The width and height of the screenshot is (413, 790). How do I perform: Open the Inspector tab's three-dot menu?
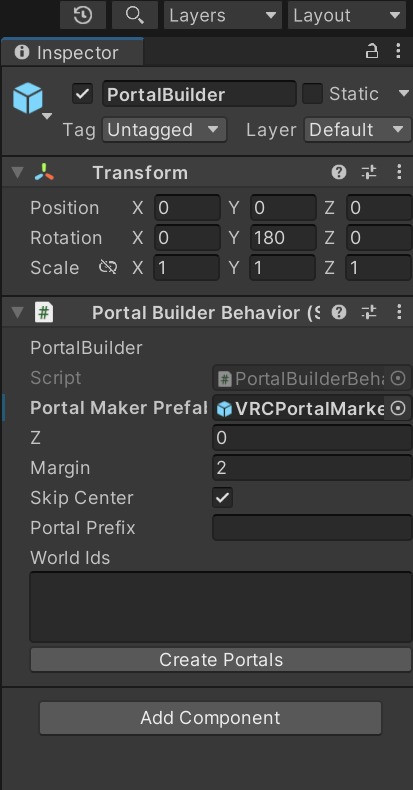[x=398, y=51]
